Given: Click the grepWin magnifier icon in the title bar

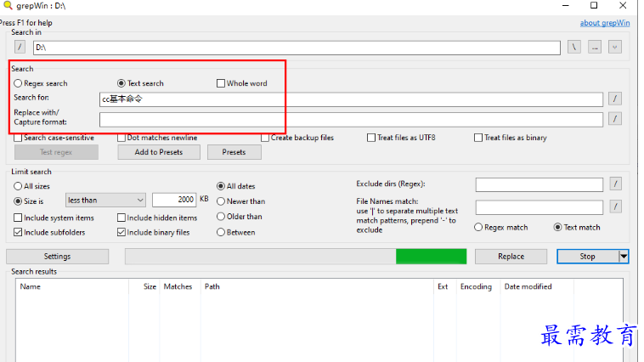Looking at the screenshot, I should pyautogui.click(x=8, y=5).
